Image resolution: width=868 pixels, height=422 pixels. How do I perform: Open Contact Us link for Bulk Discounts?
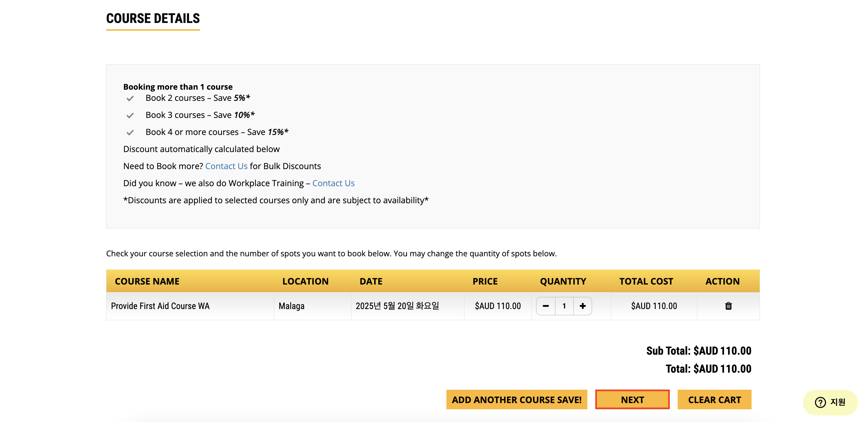[226, 166]
